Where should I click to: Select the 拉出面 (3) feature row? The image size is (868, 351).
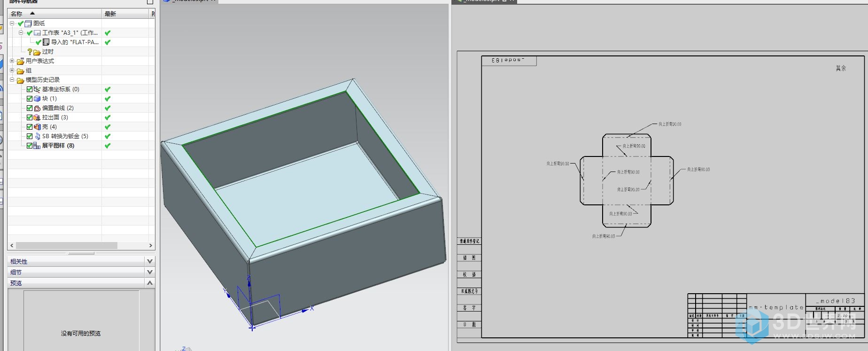coord(55,117)
